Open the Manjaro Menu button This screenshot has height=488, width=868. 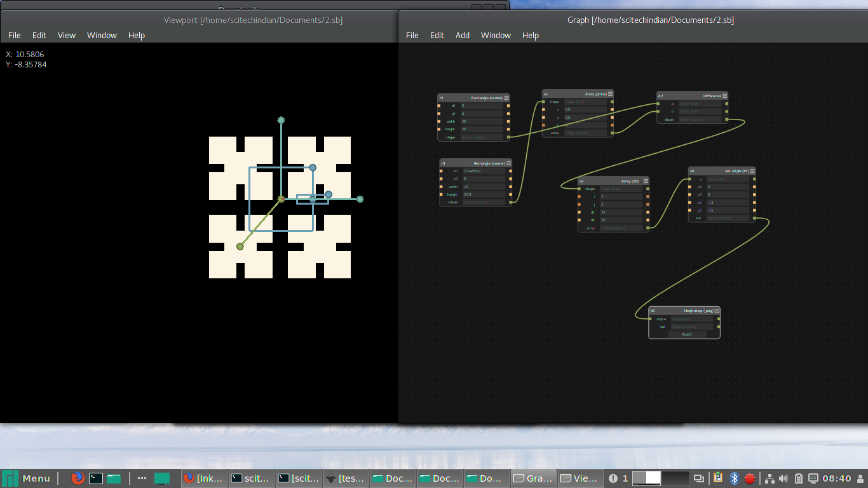point(27,478)
